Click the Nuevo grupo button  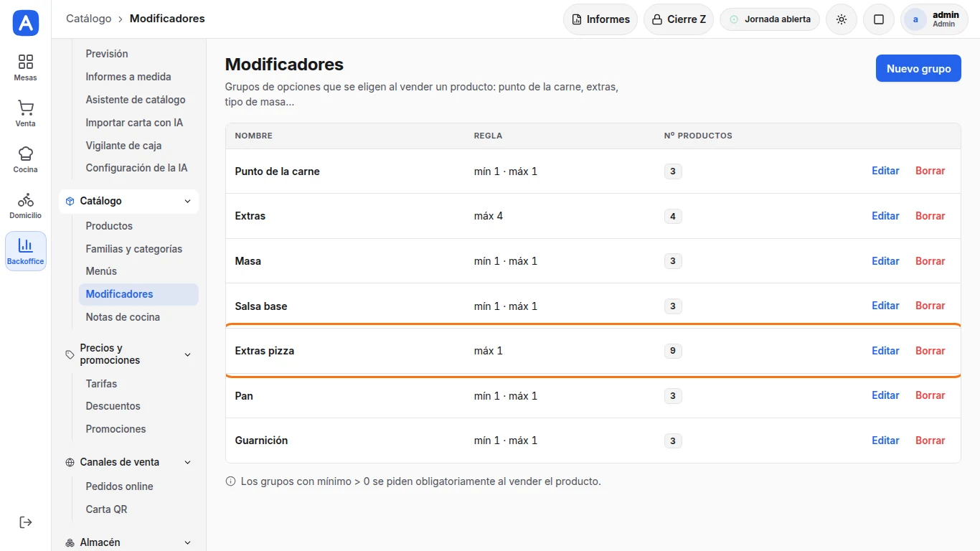[918, 69]
